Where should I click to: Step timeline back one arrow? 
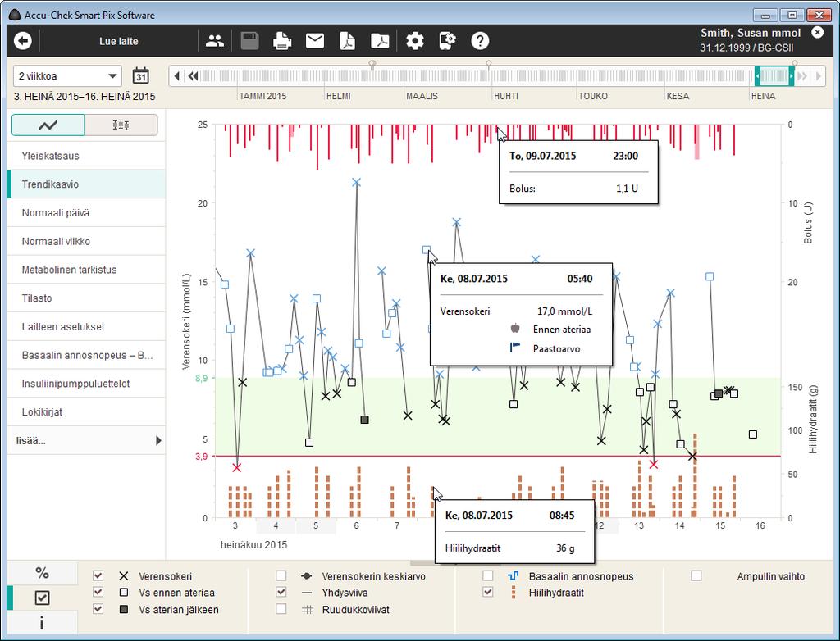click(x=177, y=76)
